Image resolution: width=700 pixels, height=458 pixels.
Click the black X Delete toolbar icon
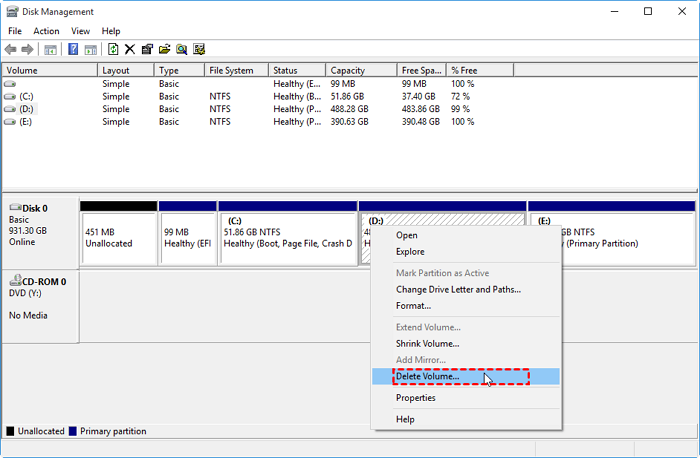click(x=130, y=49)
